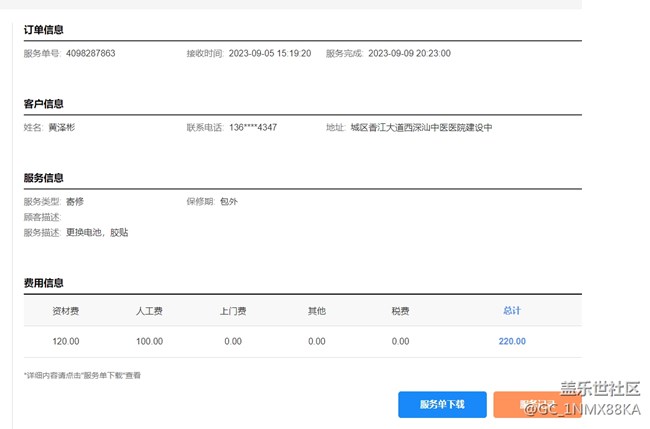Click the service description 更换电池，胶贴
Image resolution: width=650 pixels, height=429 pixels.
coord(97,232)
